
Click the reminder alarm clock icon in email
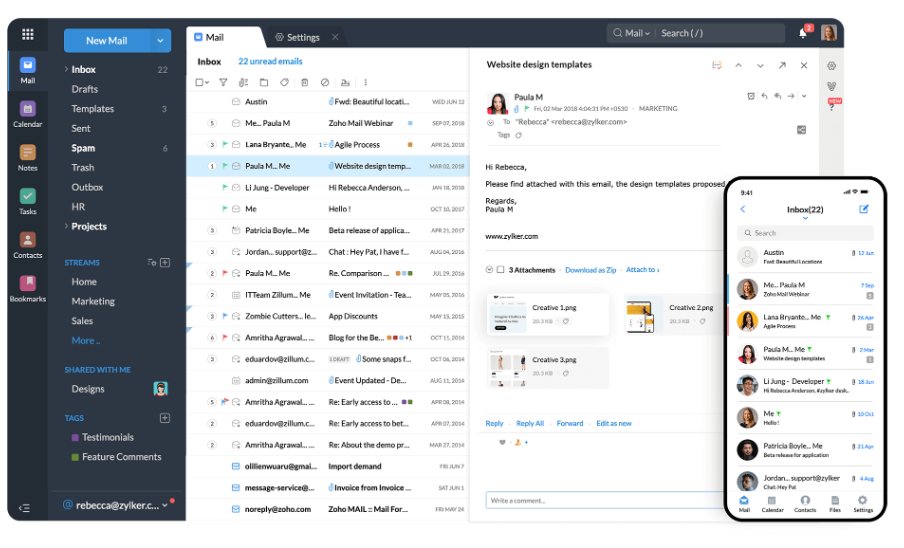751,96
